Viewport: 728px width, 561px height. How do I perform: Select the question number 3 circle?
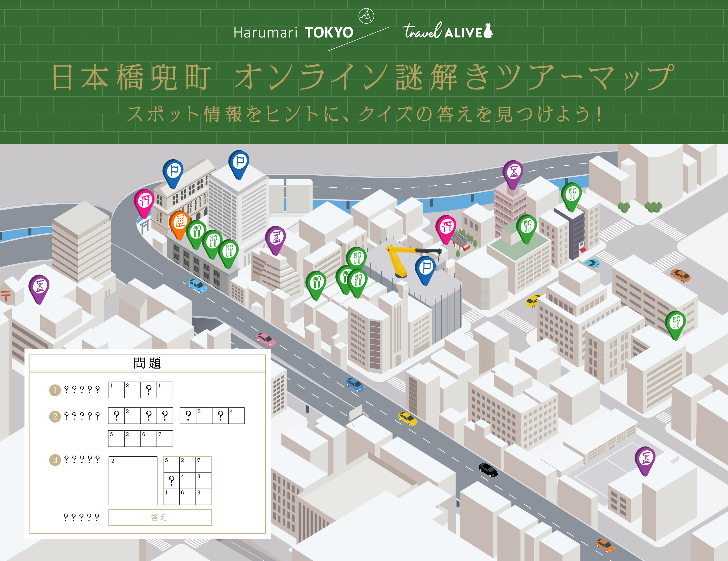55,460
